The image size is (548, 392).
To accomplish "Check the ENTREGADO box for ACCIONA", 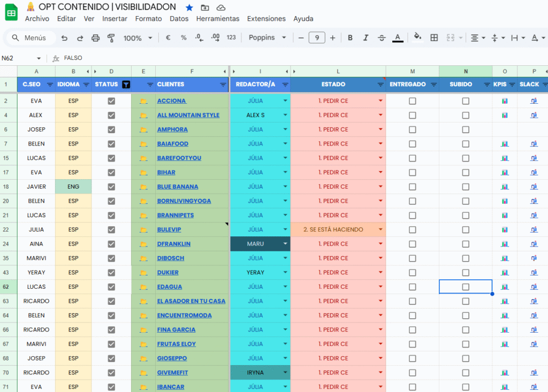I will click(x=412, y=101).
